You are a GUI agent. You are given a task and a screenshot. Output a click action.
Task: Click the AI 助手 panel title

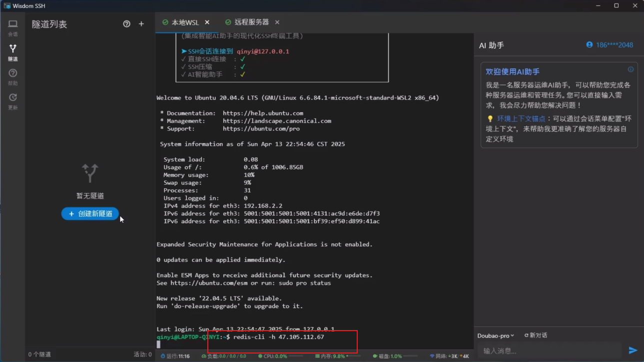pos(492,45)
